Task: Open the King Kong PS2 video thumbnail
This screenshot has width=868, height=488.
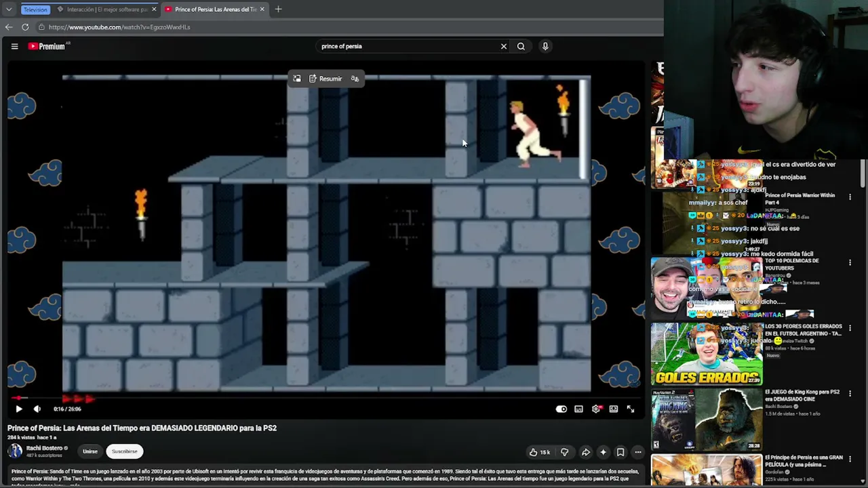Action: click(x=707, y=420)
